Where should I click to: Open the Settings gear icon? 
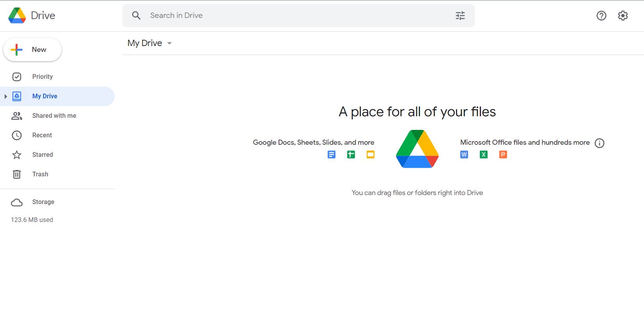coord(623,16)
